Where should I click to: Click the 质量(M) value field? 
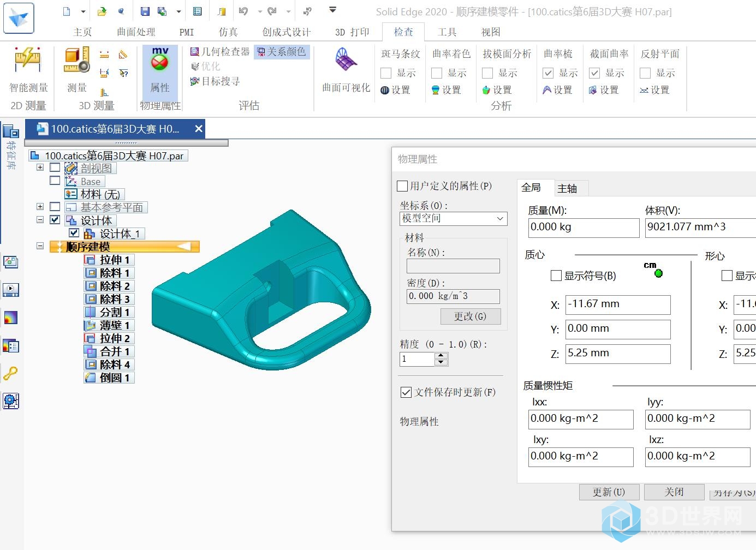click(584, 228)
